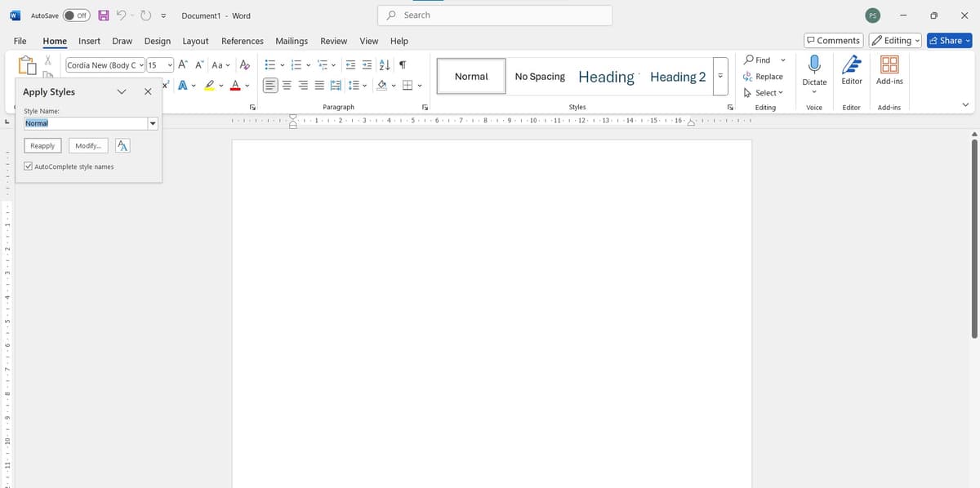Switch to the Design tab

coord(158,41)
